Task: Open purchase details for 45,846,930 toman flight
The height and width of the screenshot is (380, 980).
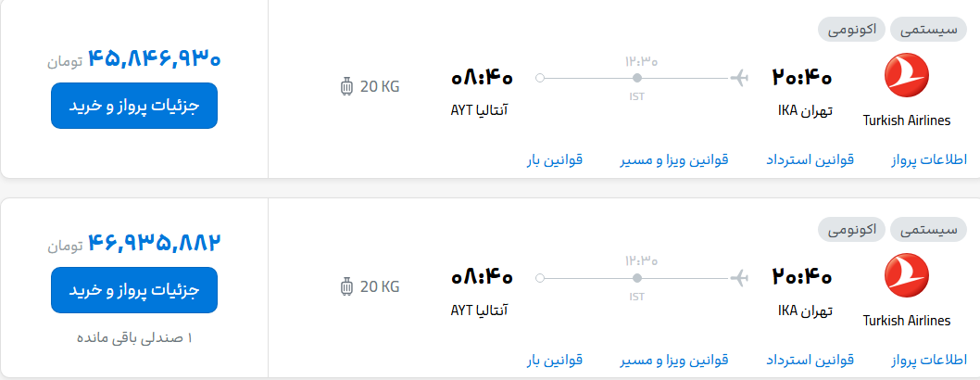Action: 133,106
